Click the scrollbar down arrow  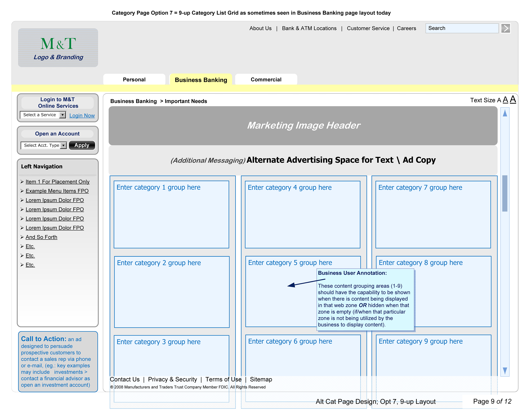(505, 371)
